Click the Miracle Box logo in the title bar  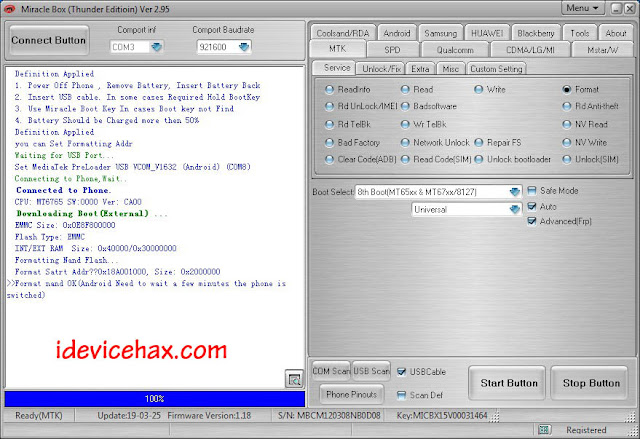(x=10, y=9)
